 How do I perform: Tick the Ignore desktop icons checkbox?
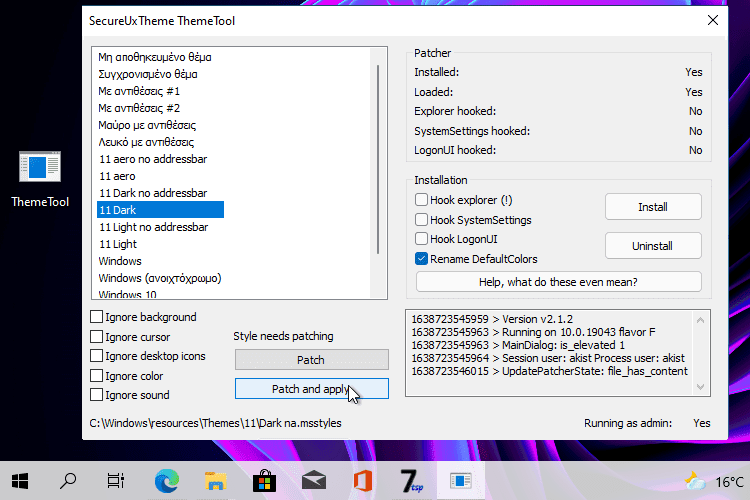tap(96, 356)
